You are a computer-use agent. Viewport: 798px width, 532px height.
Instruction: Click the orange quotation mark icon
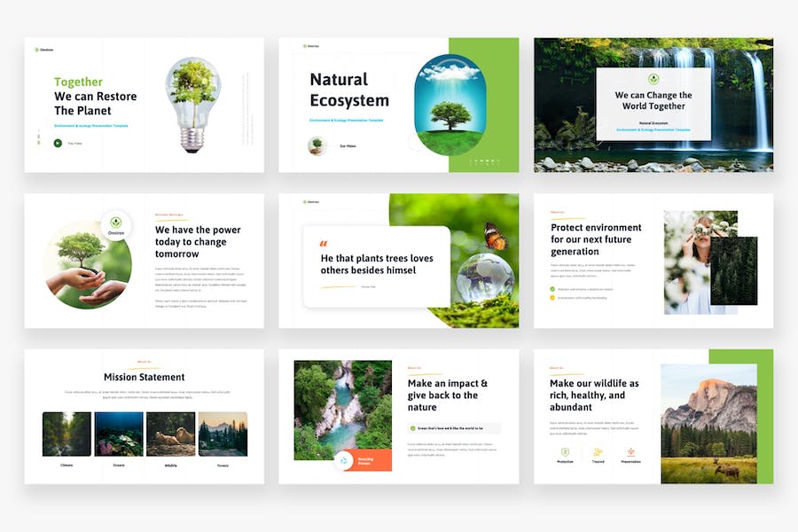point(323,243)
